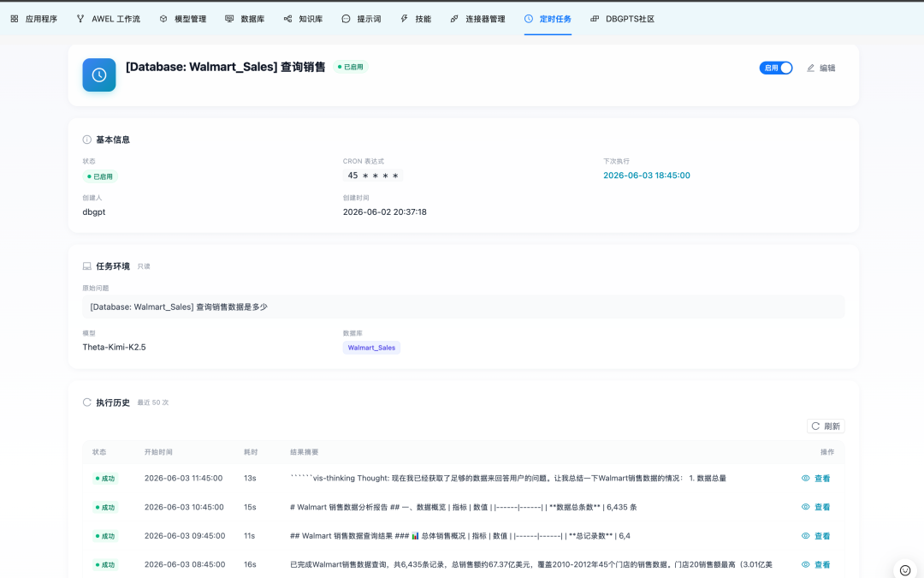
Task: Click the 原始问题 text field
Action: 463,307
